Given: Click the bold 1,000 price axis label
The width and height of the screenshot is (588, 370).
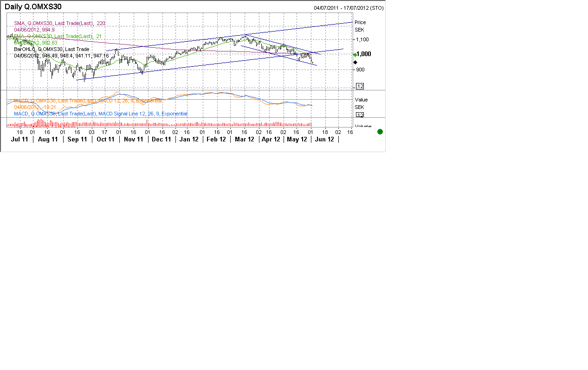Looking at the screenshot, I should [x=363, y=54].
